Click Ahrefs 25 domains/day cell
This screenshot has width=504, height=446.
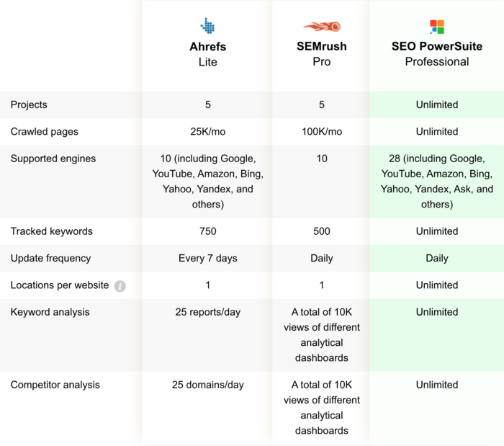[x=207, y=385]
